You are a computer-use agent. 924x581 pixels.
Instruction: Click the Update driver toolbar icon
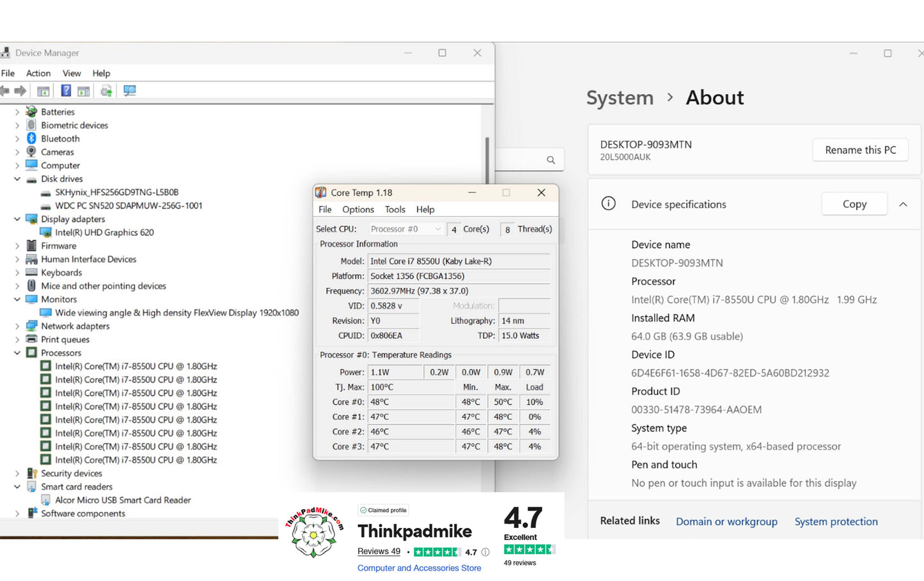[x=106, y=91]
